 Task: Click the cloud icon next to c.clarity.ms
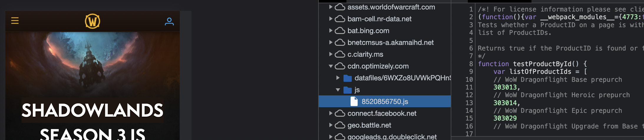pos(340,54)
